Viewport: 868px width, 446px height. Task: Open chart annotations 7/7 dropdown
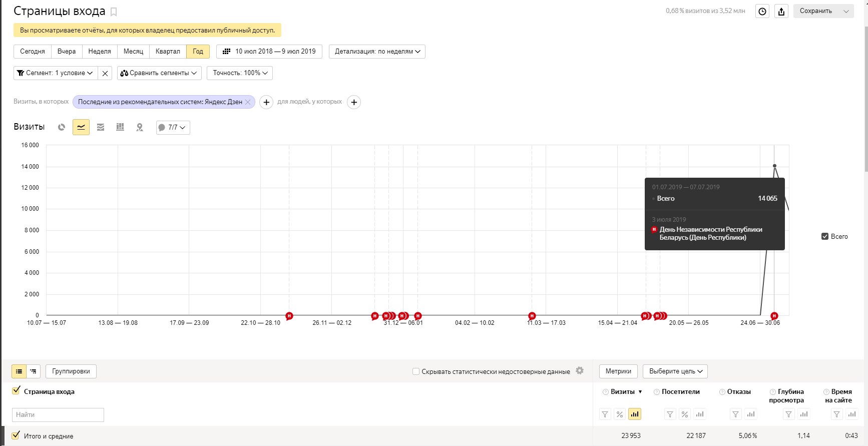(173, 128)
